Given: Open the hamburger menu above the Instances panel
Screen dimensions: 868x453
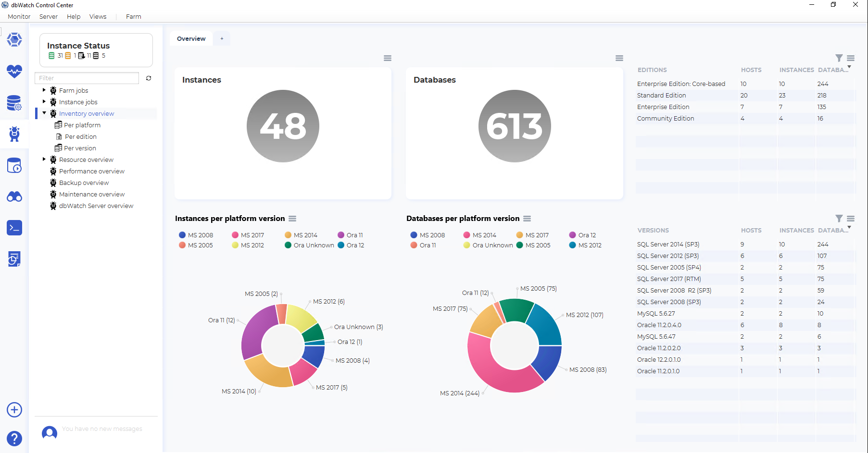Looking at the screenshot, I should pyautogui.click(x=388, y=58).
